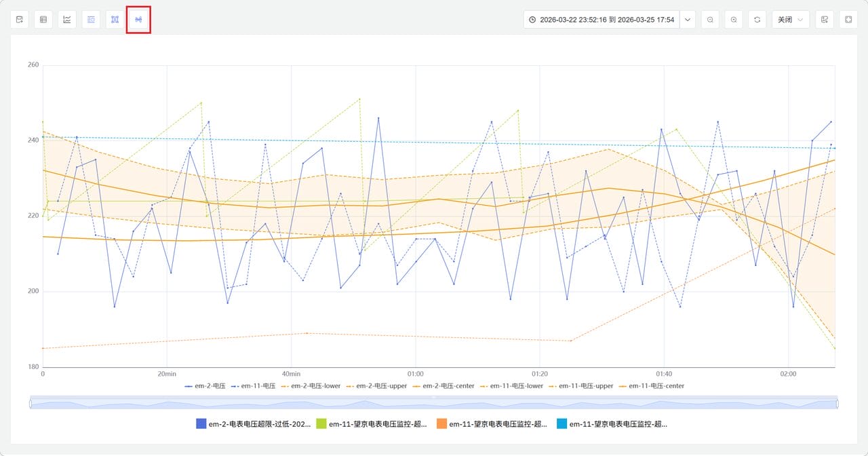Viewport: 868px width, 456px height.
Task: Enter fullscreen mode for the chart
Action: [x=848, y=20]
